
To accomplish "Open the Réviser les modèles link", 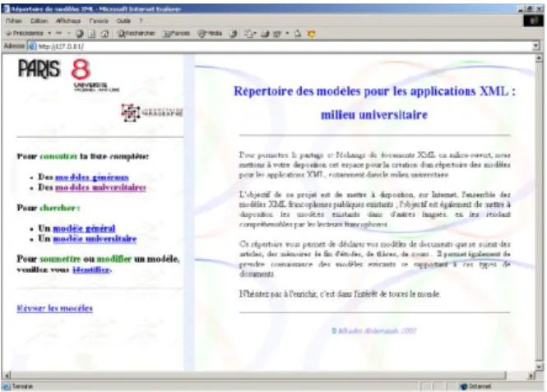I will pyautogui.click(x=55, y=308).
